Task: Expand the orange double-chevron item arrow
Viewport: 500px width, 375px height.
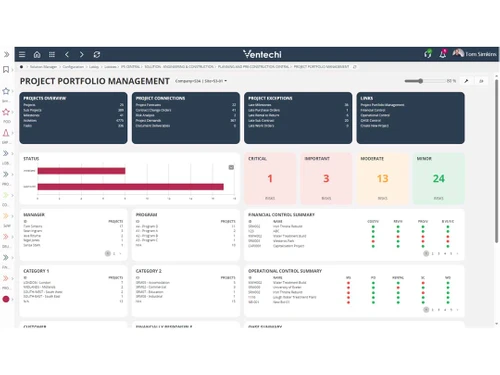Action: click(12, 216)
